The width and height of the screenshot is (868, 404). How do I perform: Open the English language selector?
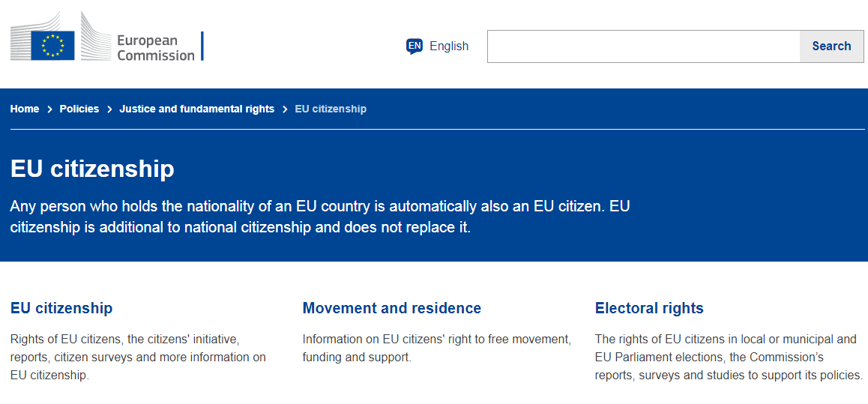(x=437, y=46)
